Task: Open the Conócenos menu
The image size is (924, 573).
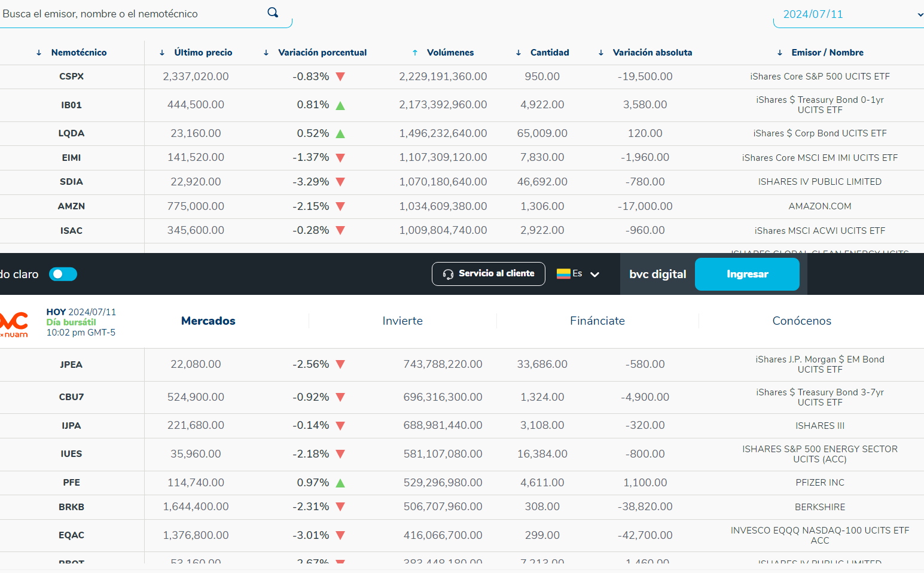Action: [x=802, y=321]
